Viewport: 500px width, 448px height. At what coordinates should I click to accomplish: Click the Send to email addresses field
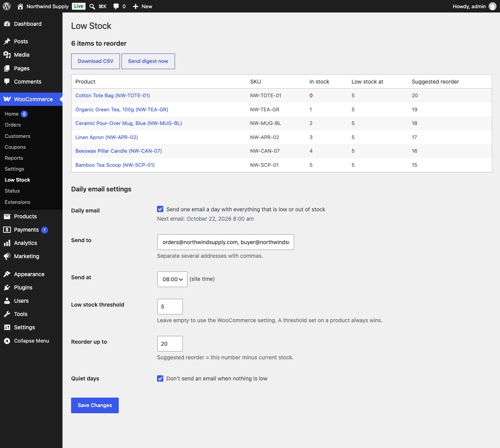tap(226, 242)
